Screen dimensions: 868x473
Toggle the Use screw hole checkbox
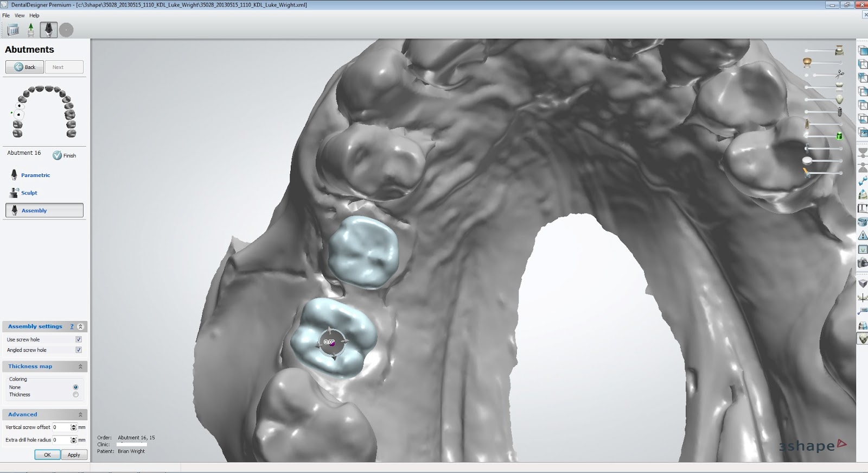point(79,339)
